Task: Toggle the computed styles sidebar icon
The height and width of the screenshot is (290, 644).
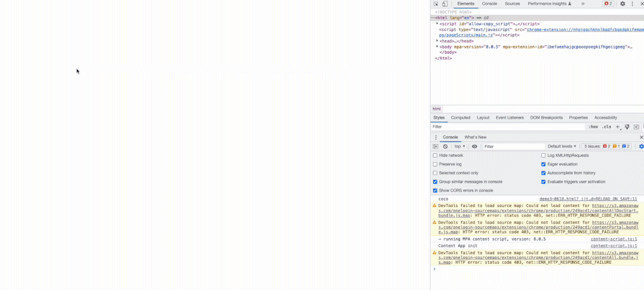Action: click(636, 127)
